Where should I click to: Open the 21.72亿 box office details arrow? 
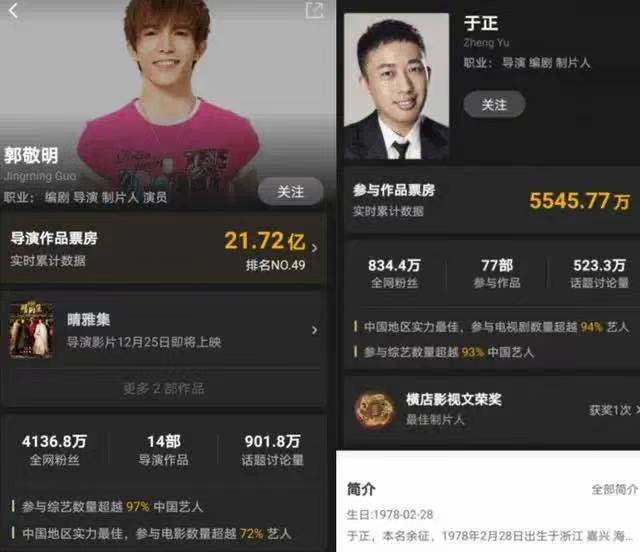click(x=314, y=247)
